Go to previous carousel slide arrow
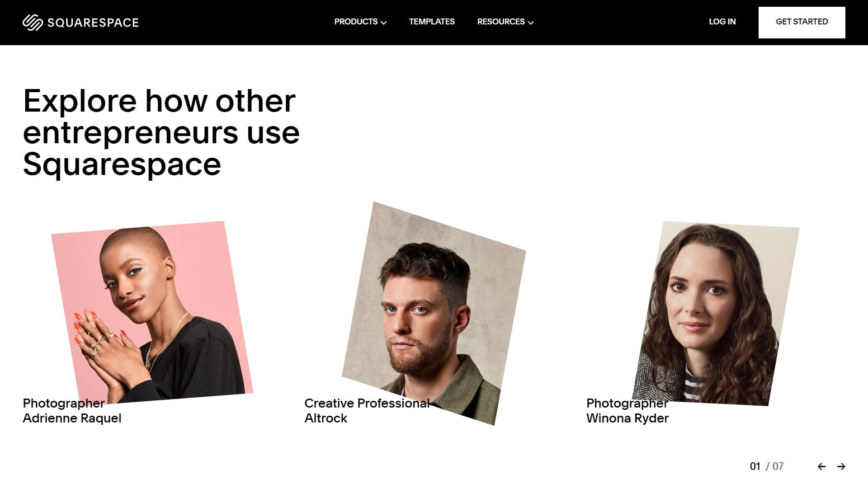868x488 pixels. (x=821, y=466)
